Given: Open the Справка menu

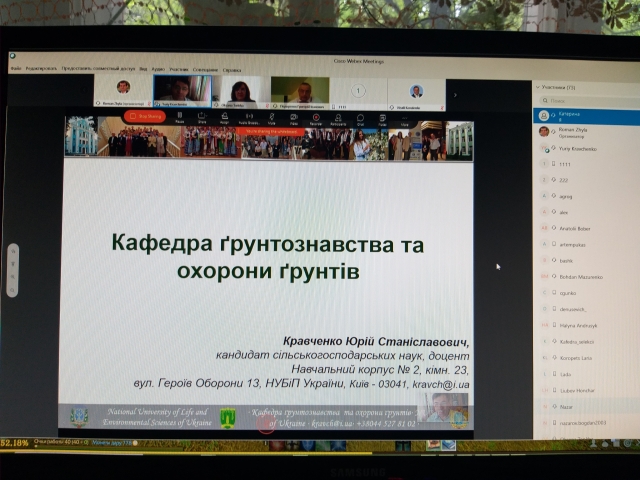Looking at the screenshot, I should tap(231, 70).
